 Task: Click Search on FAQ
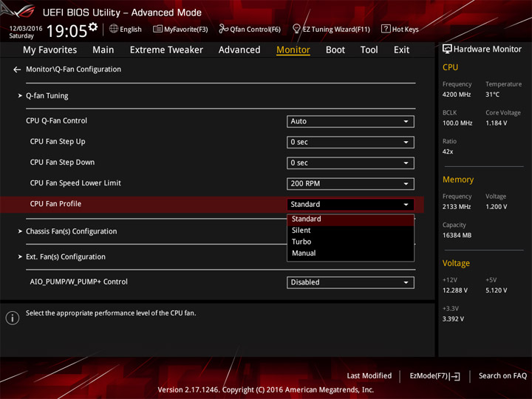pyautogui.click(x=502, y=376)
